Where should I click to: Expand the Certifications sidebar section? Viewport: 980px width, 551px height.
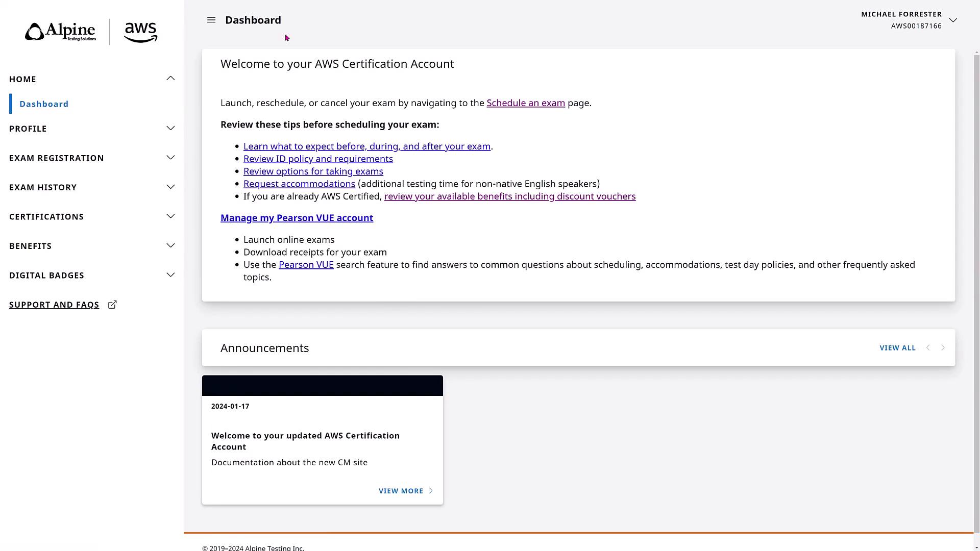170,216
